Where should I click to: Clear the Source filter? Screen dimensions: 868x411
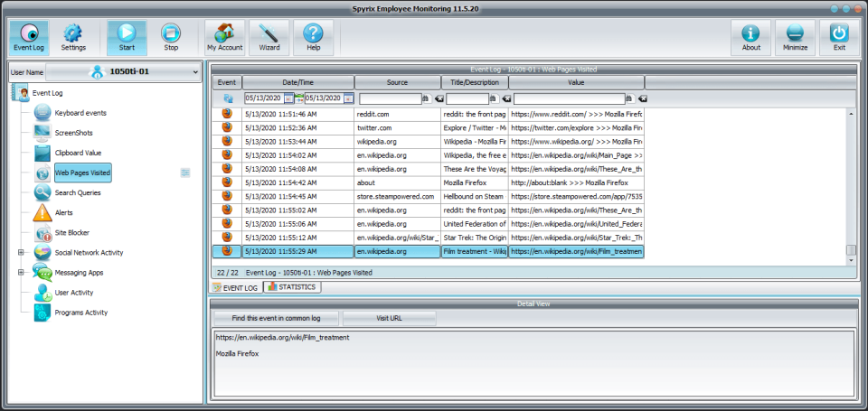click(x=438, y=98)
